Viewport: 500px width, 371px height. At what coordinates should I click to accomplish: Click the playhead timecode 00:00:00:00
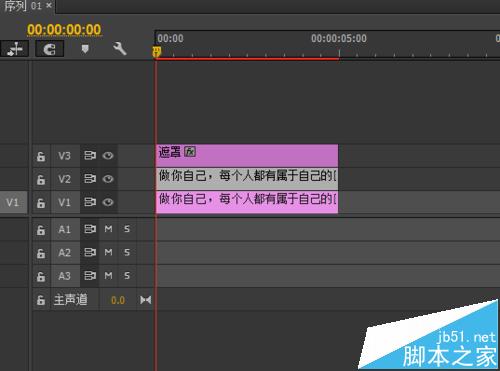pyautogui.click(x=64, y=30)
